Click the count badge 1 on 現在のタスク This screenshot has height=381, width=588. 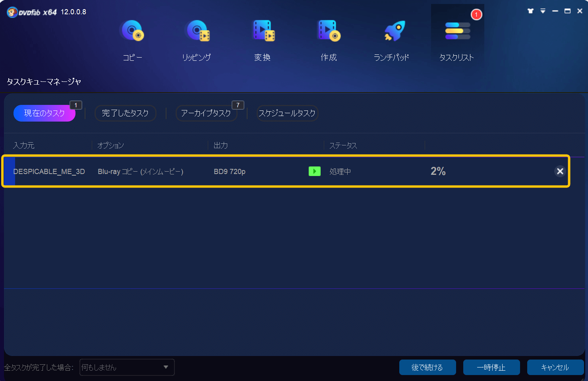[76, 105]
